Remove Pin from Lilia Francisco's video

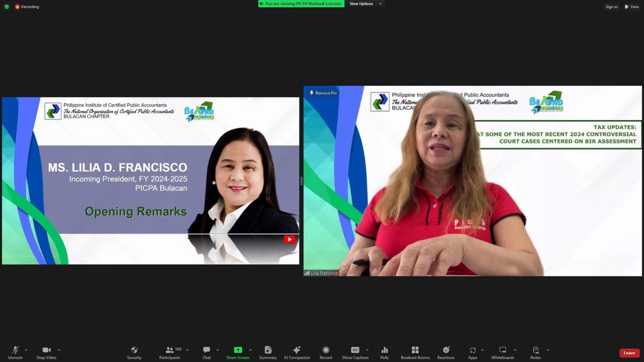click(x=323, y=93)
